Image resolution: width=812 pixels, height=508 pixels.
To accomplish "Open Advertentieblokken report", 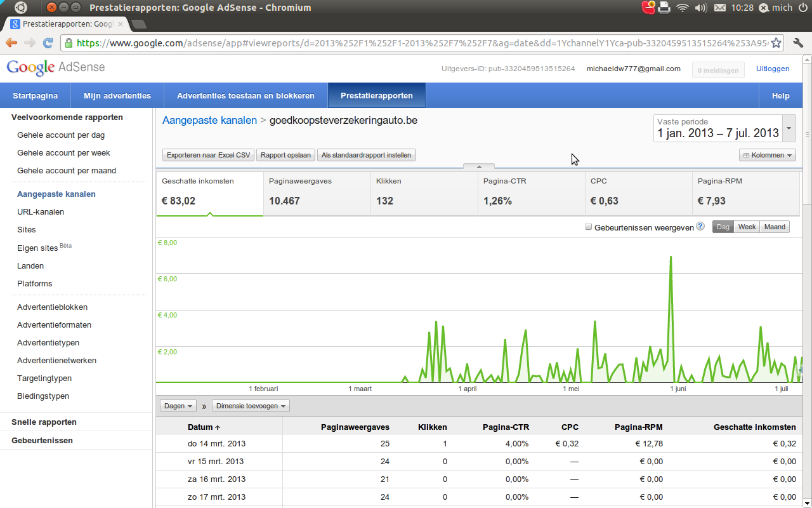I will tap(52, 307).
